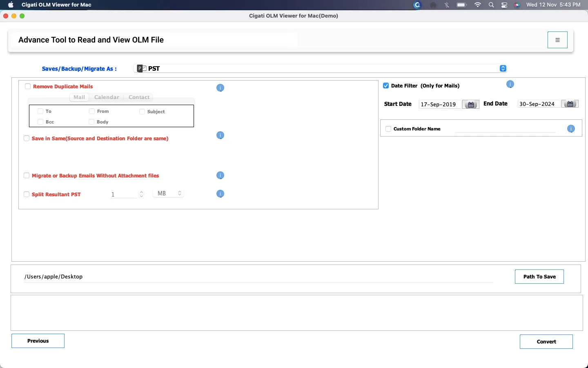Click info icon beside Date Filter
Image resolution: width=588 pixels, height=368 pixels.
[x=510, y=84]
